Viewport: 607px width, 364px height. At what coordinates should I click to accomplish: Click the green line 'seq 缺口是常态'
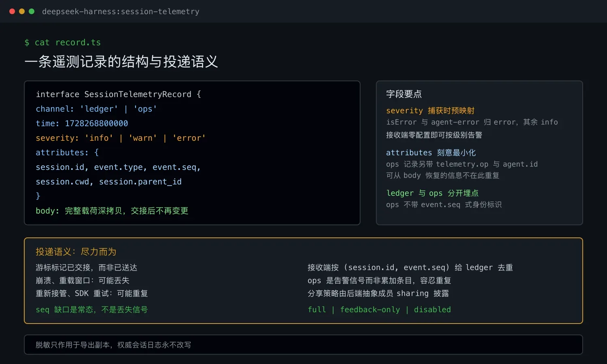[x=92, y=309]
